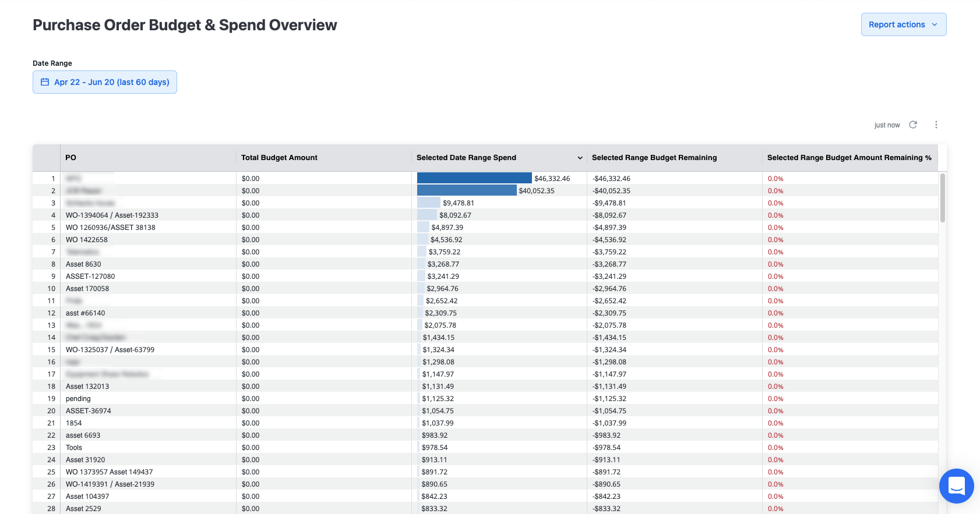Click budget remaining value -$2,309.75
Screen dimensions: 980x514
[609, 313]
